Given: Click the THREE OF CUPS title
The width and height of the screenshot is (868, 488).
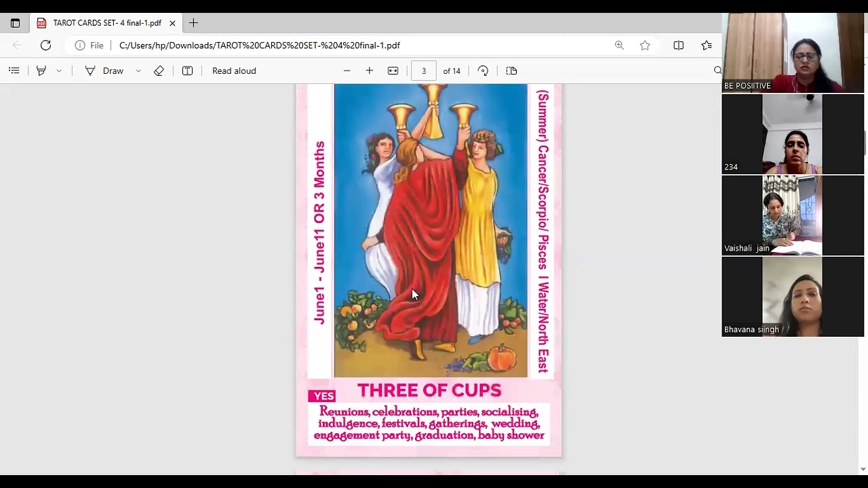Looking at the screenshot, I should coord(429,390).
